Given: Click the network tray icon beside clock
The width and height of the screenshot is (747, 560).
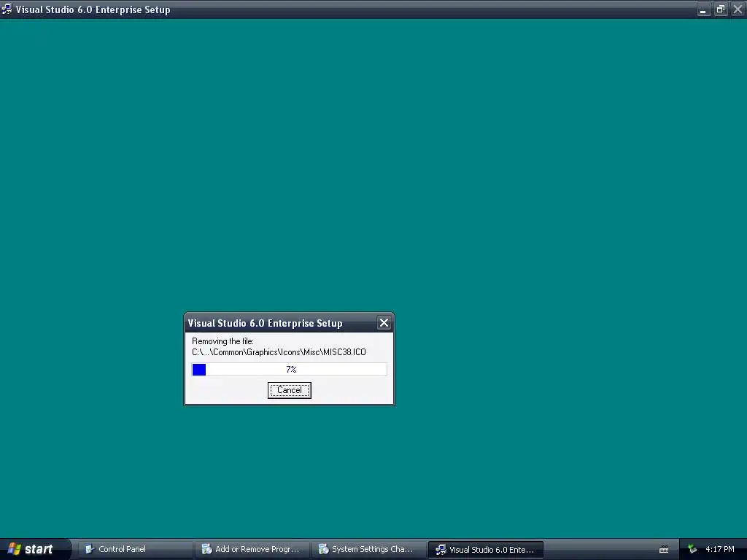Looking at the screenshot, I should pos(692,549).
